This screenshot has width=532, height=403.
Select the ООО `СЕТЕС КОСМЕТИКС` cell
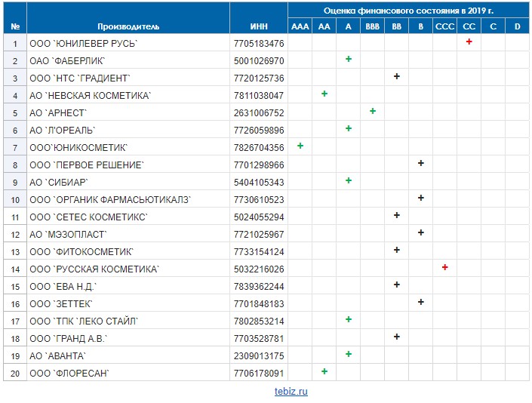click(x=128, y=217)
